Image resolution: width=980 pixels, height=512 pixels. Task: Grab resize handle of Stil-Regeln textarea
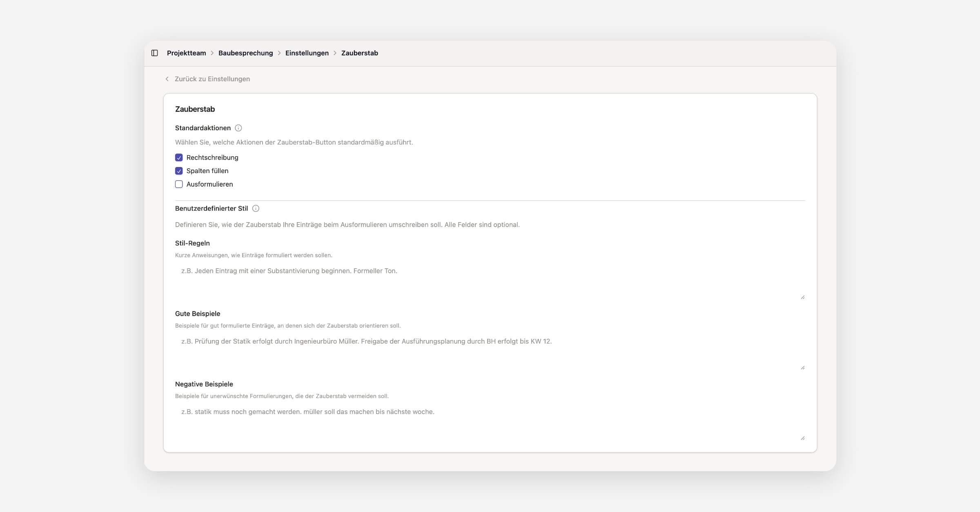(x=802, y=297)
